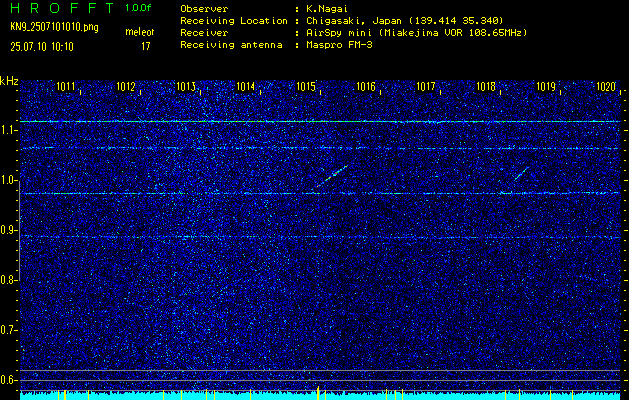Click the Receiving antenna label
This screenshot has height=400, width=629.
[231, 45]
